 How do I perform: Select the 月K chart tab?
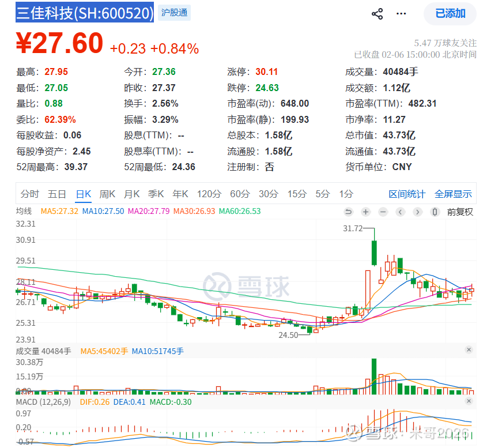click(x=131, y=194)
